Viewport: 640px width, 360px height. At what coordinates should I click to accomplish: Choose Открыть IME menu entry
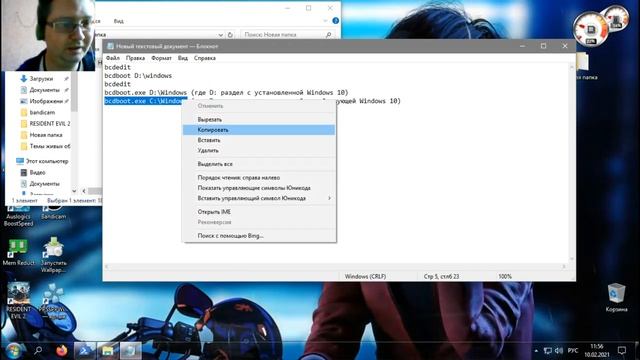[x=259, y=212]
